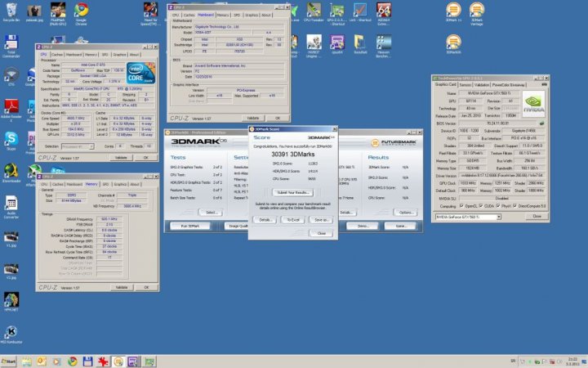Click the taskbar clock
The height and width of the screenshot is (368, 588).
(572, 361)
